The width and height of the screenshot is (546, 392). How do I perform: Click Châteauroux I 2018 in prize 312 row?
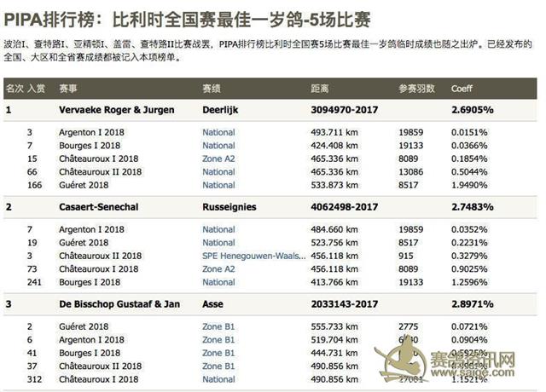point(99,379)
